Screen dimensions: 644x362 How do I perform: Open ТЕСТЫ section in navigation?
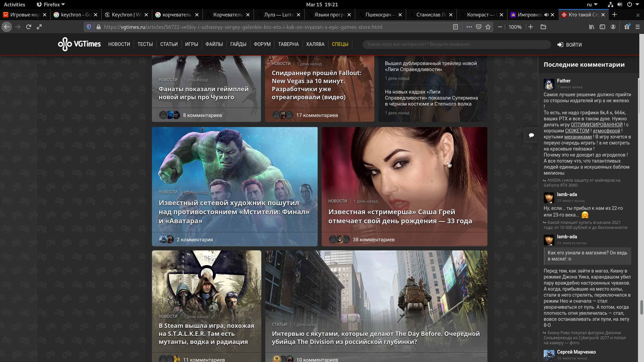tap(145, 44)
